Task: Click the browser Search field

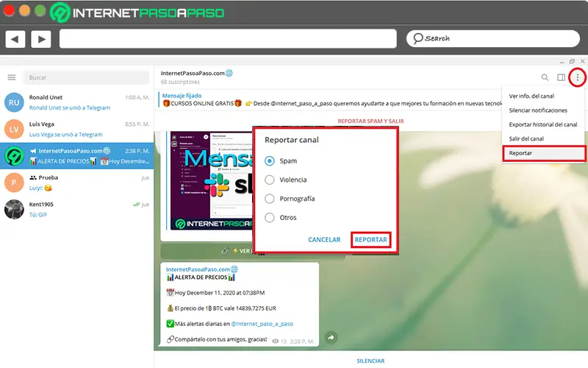Action: pos(492,39)
